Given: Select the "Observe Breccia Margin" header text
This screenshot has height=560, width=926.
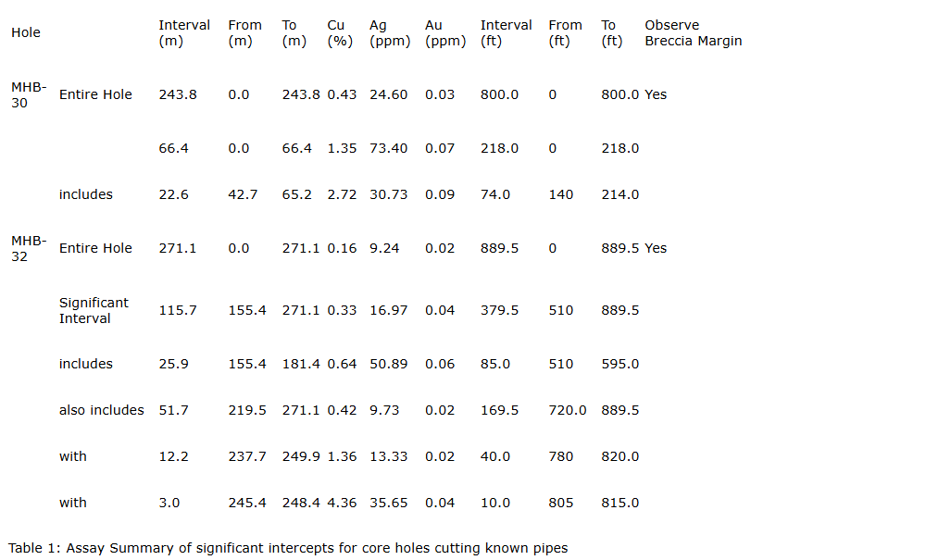Looking at the screenshot, I should 693,33.
